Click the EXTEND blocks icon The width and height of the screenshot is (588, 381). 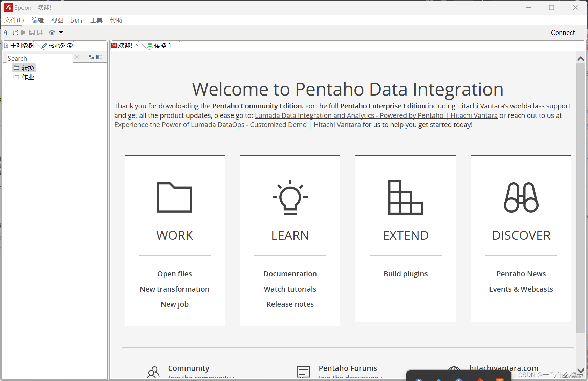(x=406, y=197)
